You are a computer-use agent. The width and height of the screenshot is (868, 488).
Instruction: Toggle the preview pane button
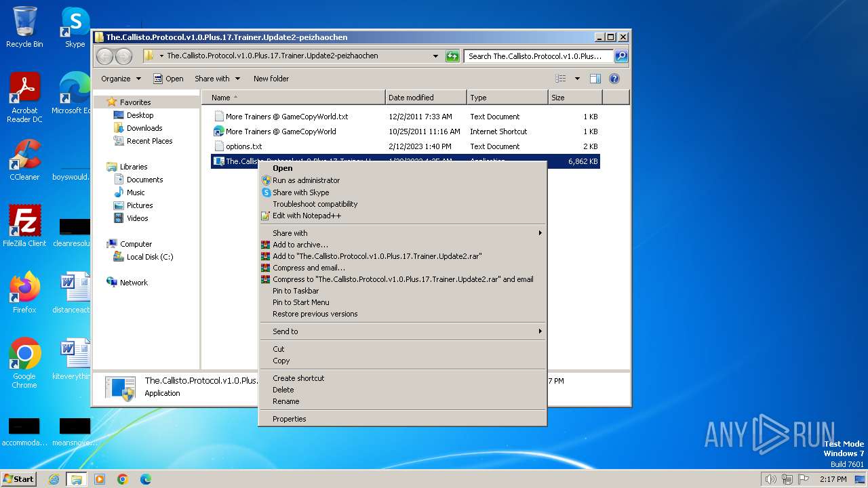[595, 79]
